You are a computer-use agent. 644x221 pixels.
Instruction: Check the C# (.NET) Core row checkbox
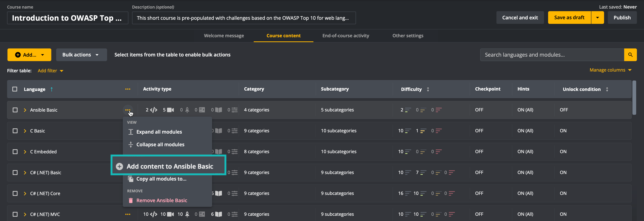[x=15, y=193]
